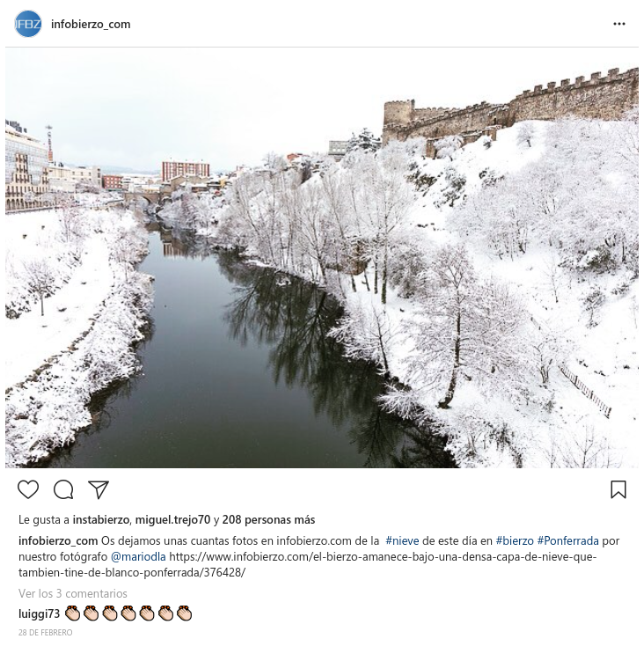Image resolution: width=644 pixels, height=661 pixels.
Task: Open instabierzo profile in likes line
Action: [x=100, y=520]
